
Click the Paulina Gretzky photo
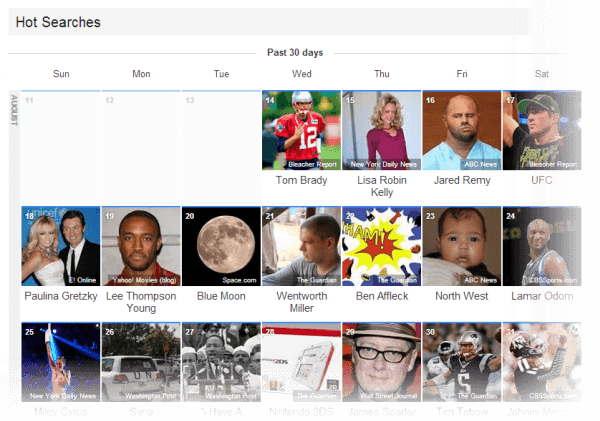61,246
